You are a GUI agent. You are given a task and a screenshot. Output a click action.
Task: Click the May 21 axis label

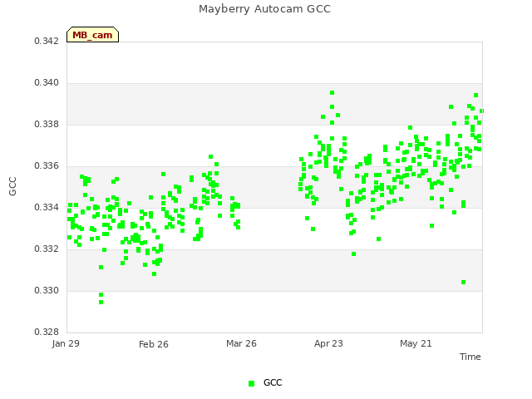coord(416,343)
